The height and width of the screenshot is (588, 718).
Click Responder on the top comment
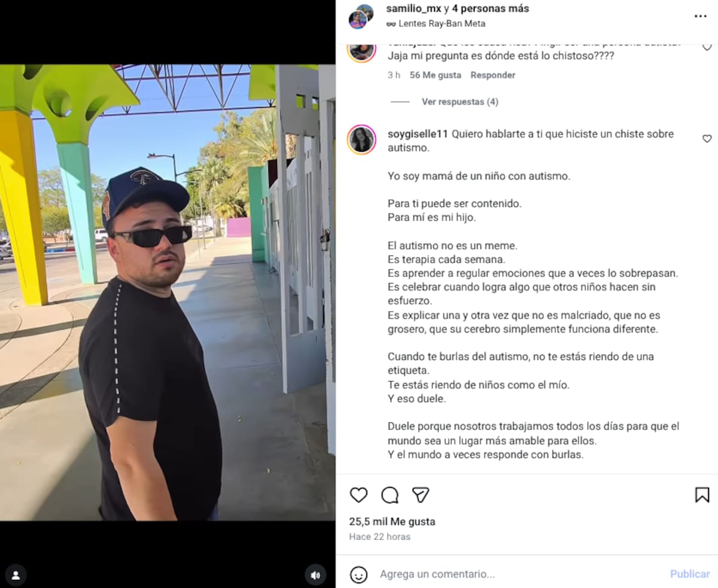[x=492, y=75]
